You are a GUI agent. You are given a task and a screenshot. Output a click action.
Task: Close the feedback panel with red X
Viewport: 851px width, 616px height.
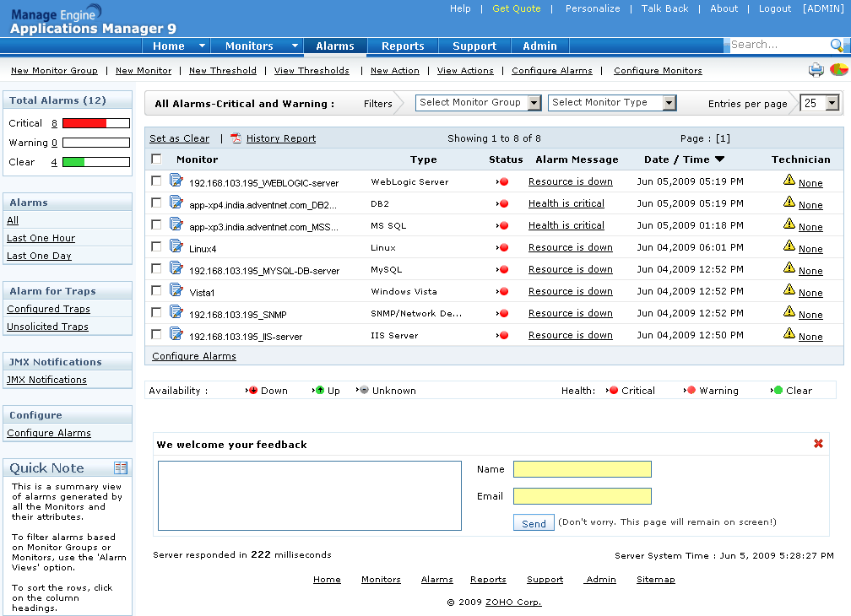click(x=818, y=444)
